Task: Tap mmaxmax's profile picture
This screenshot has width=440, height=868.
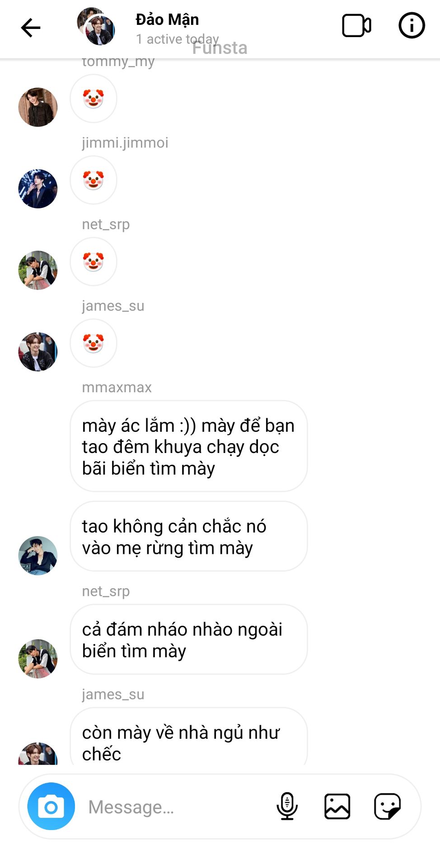Action: tap(38, 556)
